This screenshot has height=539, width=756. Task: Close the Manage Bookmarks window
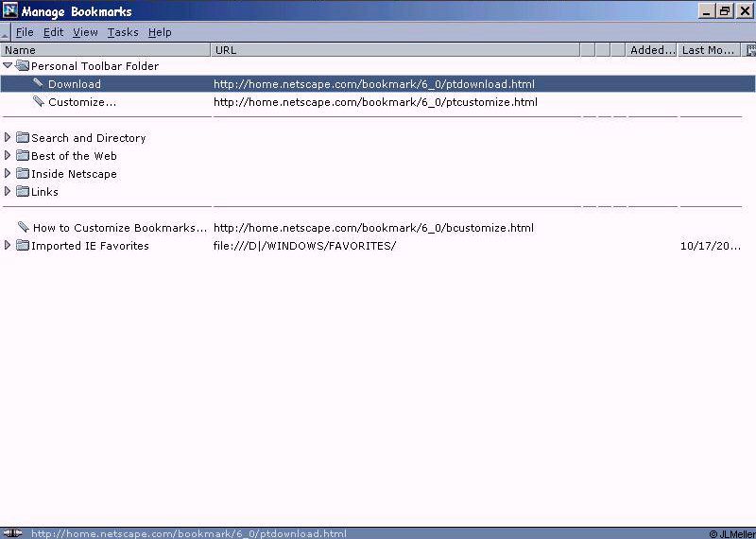[x=744, y=10]
